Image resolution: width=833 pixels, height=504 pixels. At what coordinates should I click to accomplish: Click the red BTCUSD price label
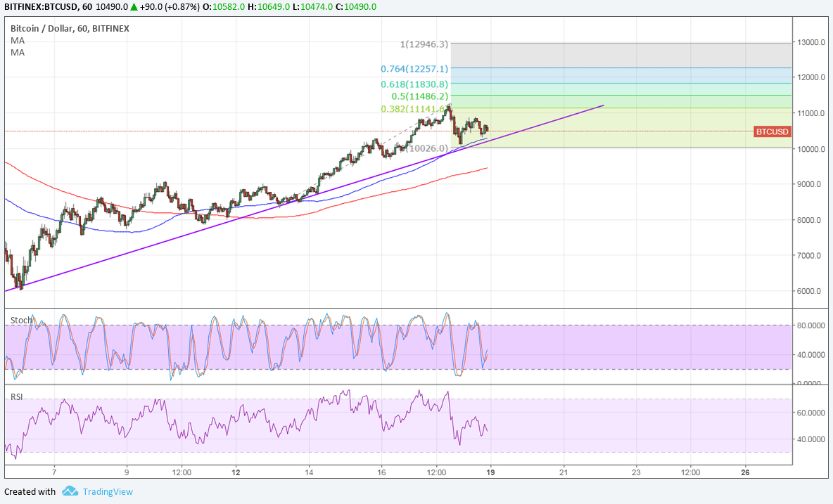click(772, 131)
